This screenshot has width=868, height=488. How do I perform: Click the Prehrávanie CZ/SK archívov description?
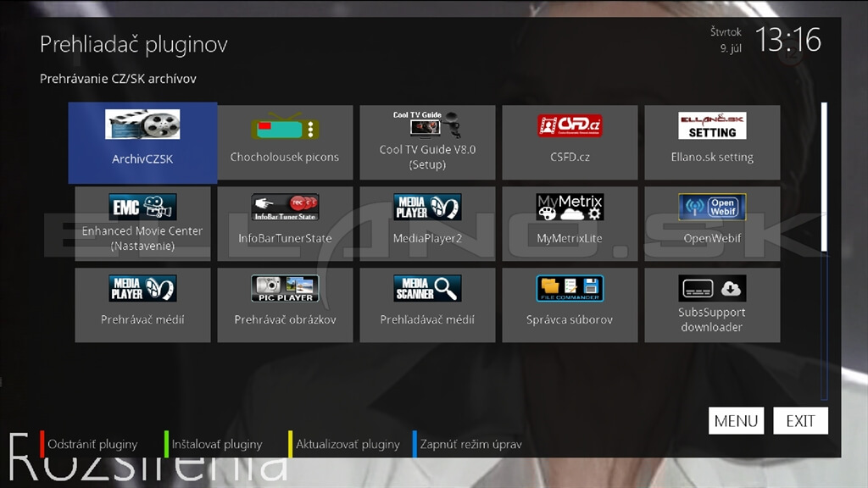tap(118, 79)
